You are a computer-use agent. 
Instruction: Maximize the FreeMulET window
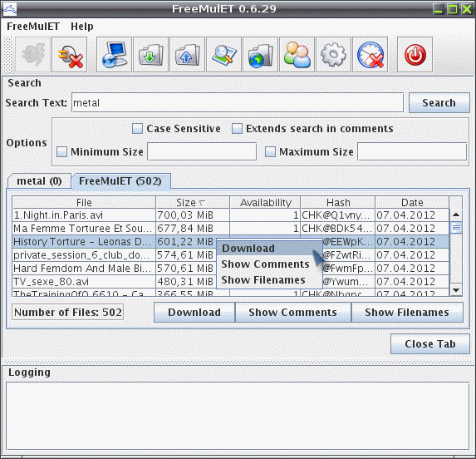pyautogui.click(x=453, y=9)
